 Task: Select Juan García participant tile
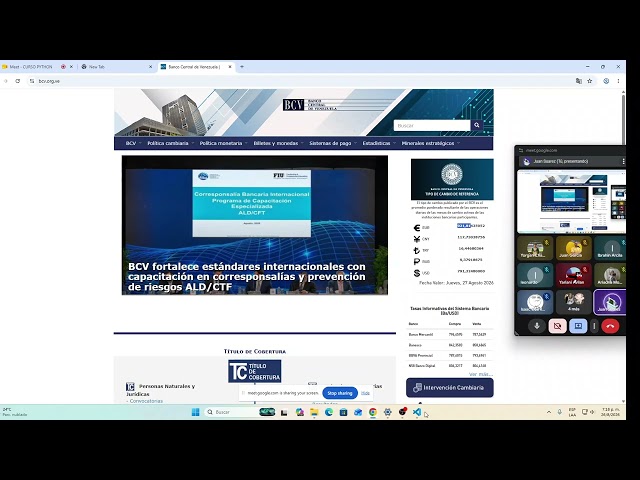(573, 248)
